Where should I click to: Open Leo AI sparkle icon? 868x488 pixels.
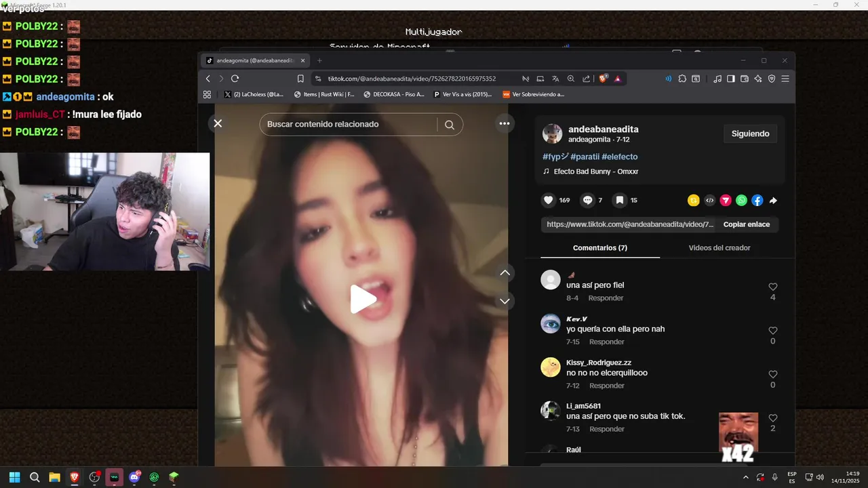(757, 79)
